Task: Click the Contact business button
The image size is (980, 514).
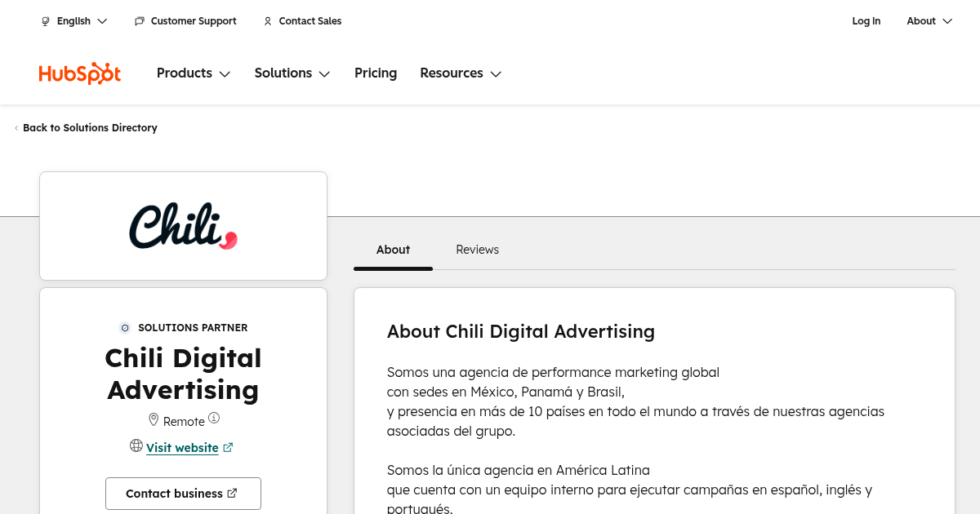Action: click(x=183, y=494)
